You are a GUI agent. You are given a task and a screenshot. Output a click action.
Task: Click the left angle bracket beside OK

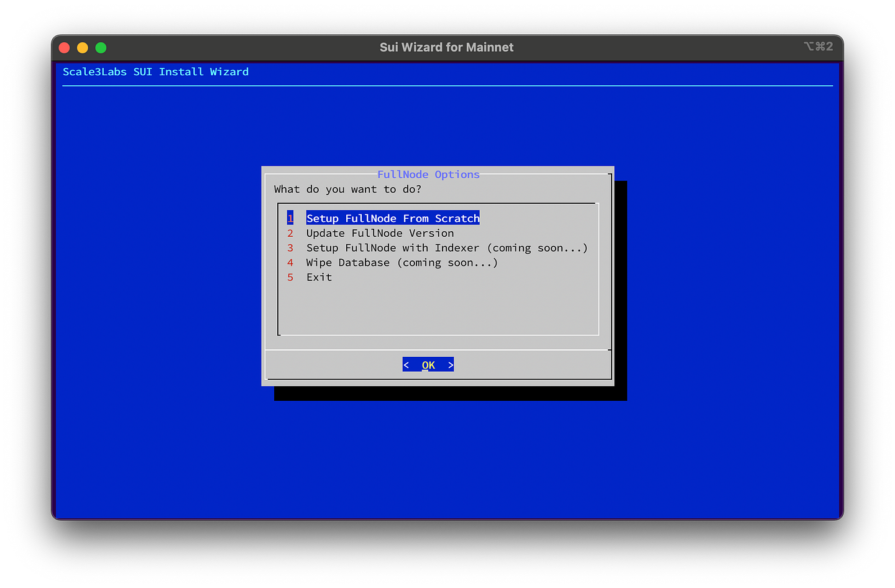coord(406,365)
